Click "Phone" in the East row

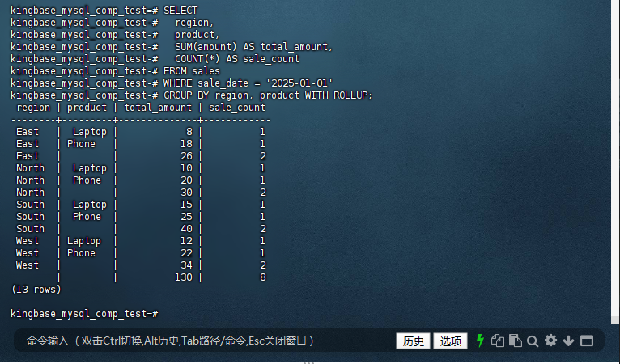pyautogui.click(x=81, y=144)
